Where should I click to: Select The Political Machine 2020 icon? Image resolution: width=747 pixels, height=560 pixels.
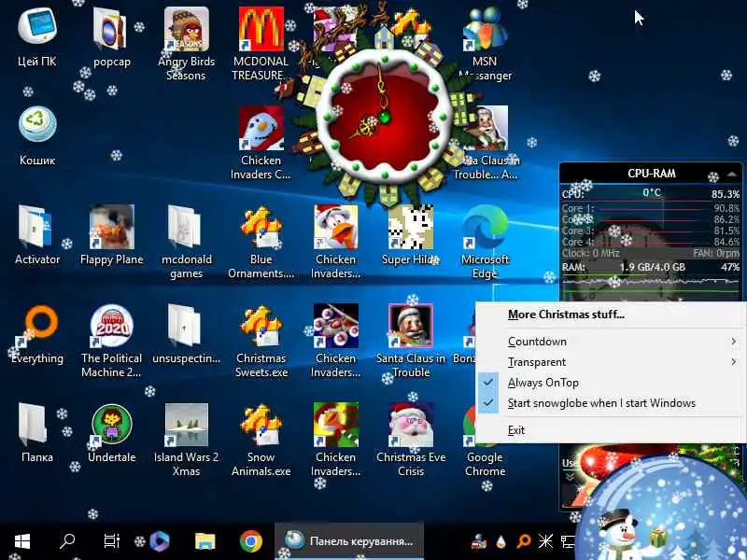pyautogui.click(x=111, y=326)
